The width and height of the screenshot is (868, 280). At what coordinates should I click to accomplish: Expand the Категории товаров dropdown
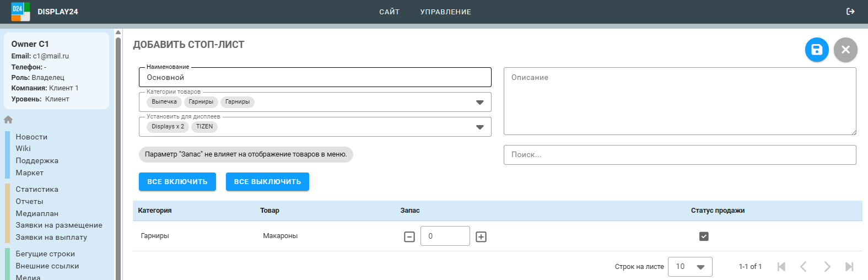coord(479,103)
